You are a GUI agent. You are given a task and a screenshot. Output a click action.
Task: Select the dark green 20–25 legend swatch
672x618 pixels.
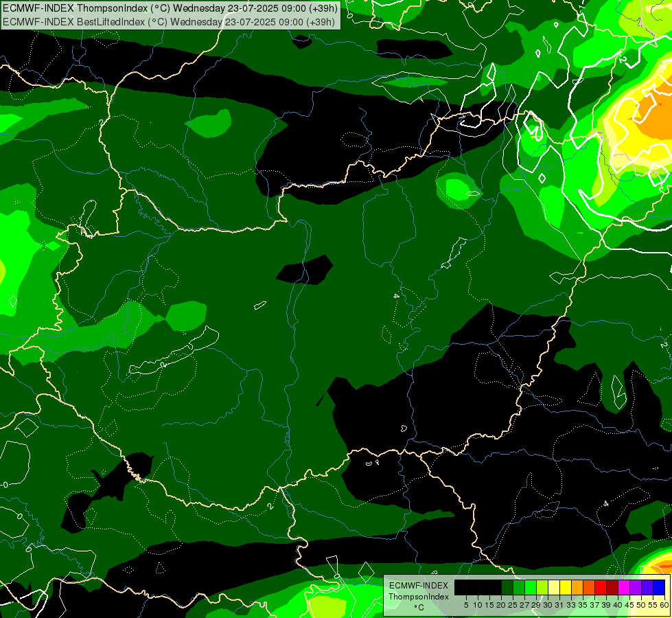coord(507,587)
